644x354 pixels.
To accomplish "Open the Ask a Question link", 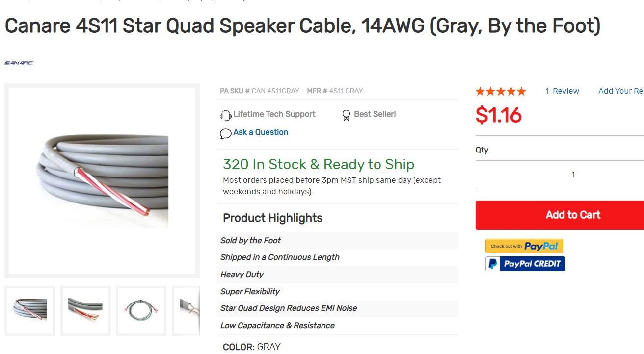I will 261,132.
